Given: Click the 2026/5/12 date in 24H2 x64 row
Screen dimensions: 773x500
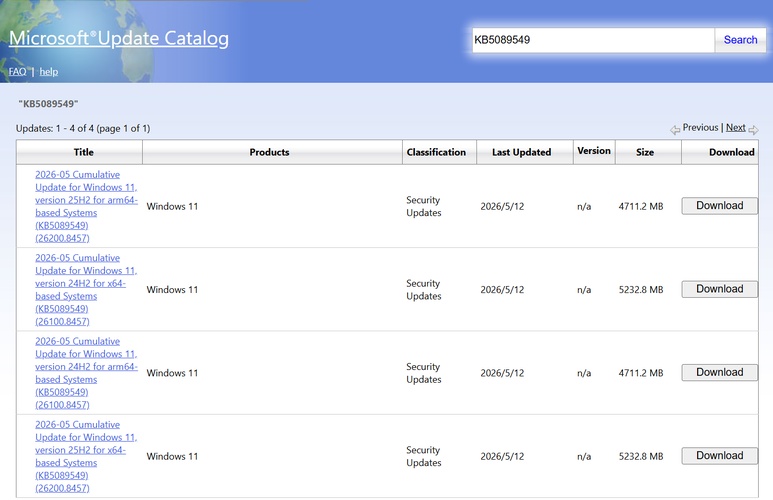Looking at the screenshot, I should click(x=502, y=290).
